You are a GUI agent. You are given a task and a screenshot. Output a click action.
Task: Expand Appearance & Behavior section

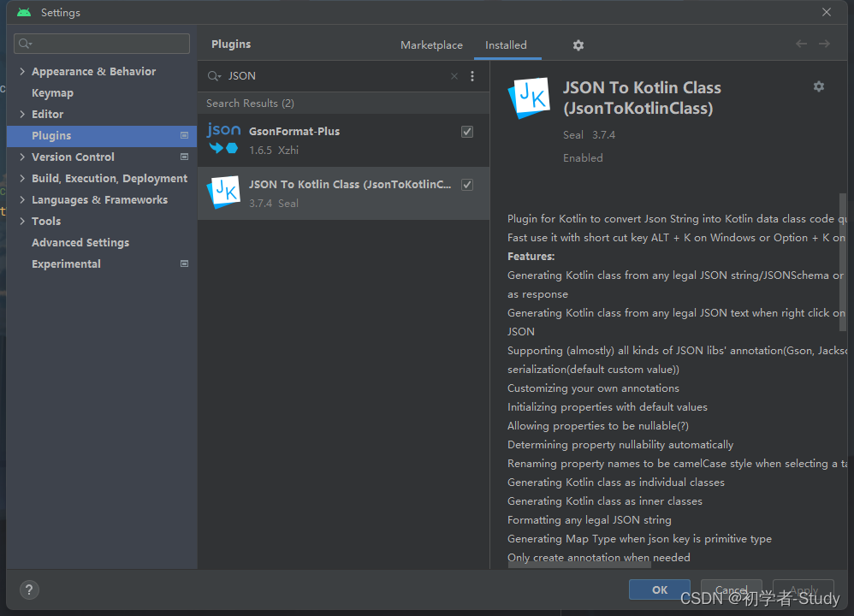pos(22,71)
